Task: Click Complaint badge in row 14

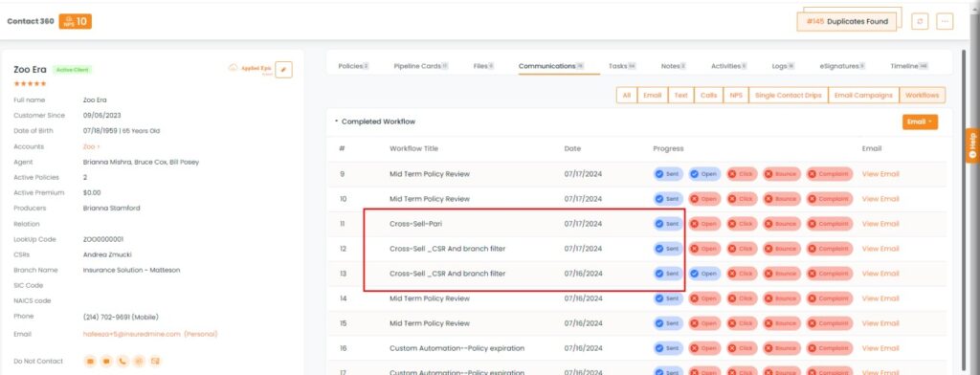Action: [x=830, y=298]
